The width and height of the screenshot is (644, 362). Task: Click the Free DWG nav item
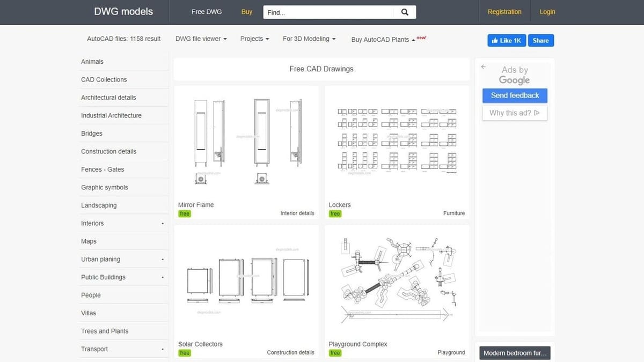[207, 12]
